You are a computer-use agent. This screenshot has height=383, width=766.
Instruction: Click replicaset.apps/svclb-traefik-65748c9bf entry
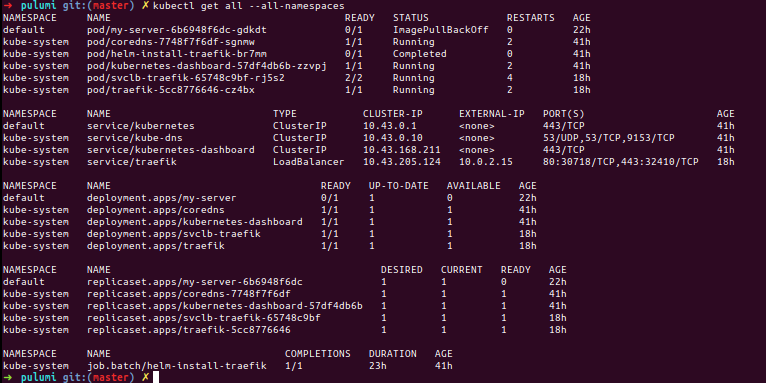204,318
